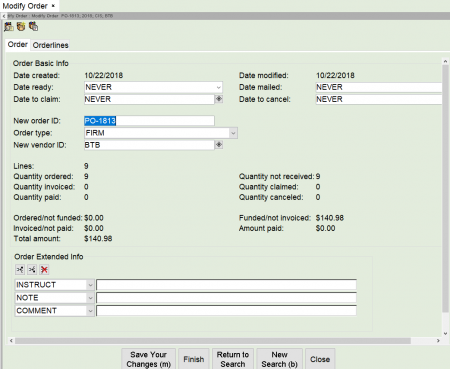Click the Date to cancel input field
The image size is (450, 369).
tap(379, 99)
